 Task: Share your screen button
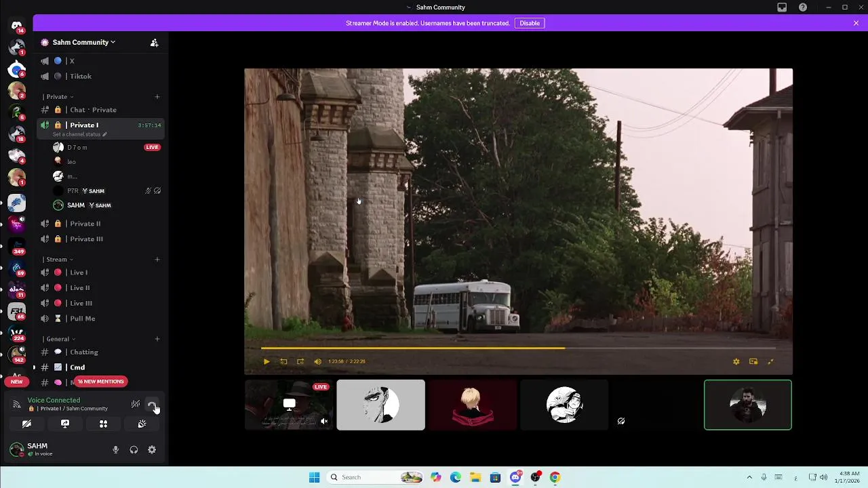click(x=65, y=424)
